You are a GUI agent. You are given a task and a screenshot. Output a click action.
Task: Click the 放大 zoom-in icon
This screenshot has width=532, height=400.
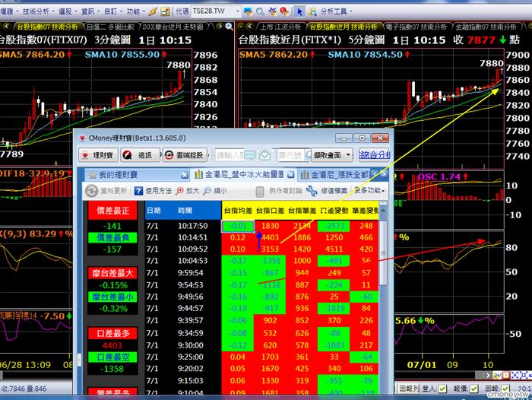coord(179,191)
